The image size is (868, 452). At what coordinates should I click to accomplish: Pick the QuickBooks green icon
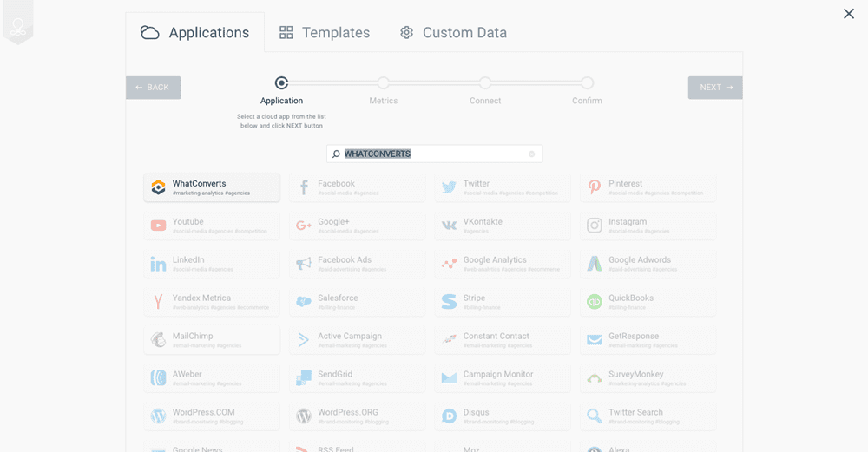[595, 302]
